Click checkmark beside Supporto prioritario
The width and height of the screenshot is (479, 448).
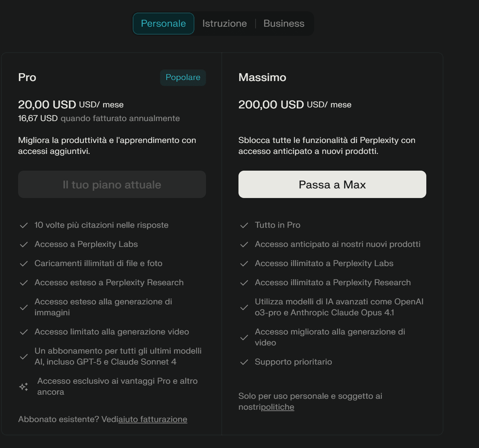[244, 362]
